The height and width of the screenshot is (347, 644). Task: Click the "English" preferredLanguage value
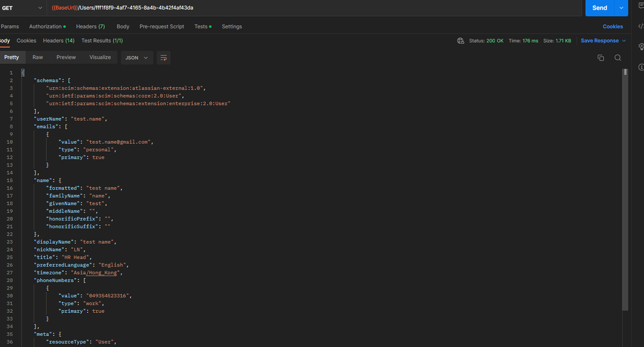point(112,265)
